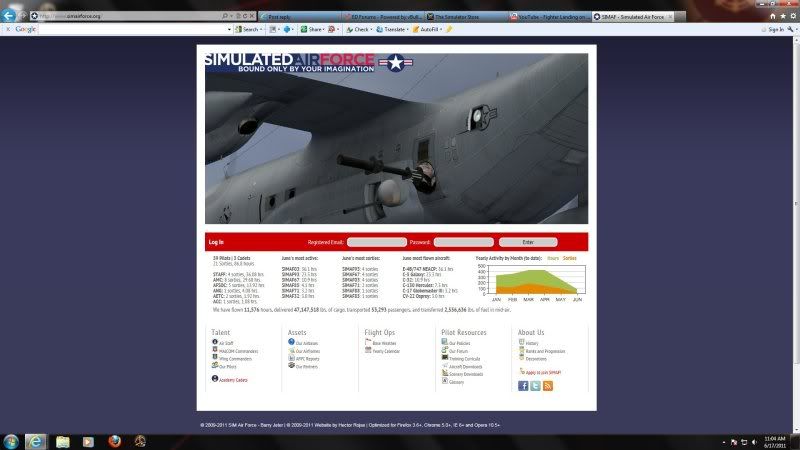
Task: Click the RSS feed icon
Action: click(x=547, y=386)
